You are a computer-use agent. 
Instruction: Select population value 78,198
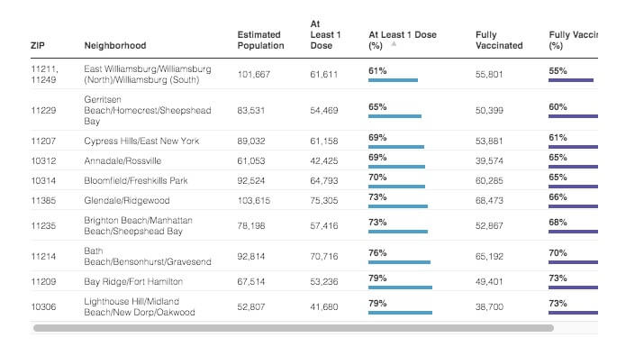pos(251,225)
